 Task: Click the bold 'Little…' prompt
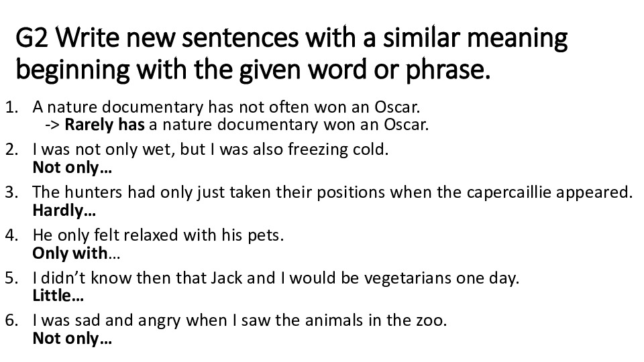click(x=58, y=296)
